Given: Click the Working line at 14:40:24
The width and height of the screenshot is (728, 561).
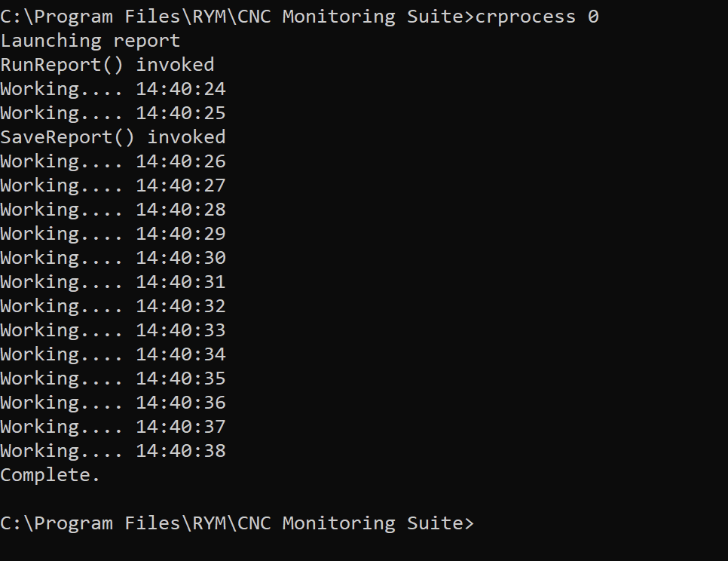Looking at the screenshot, I should pyautogui.click(x=113, y=89).
